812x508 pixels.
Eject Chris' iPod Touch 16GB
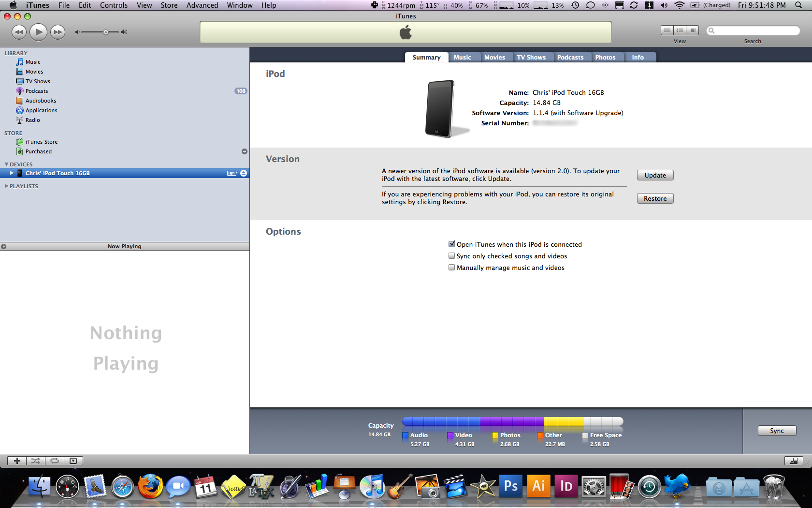tap(244, 173)
